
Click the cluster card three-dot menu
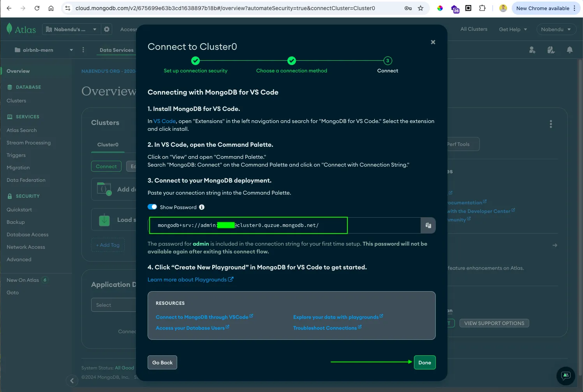coord(551,124)
